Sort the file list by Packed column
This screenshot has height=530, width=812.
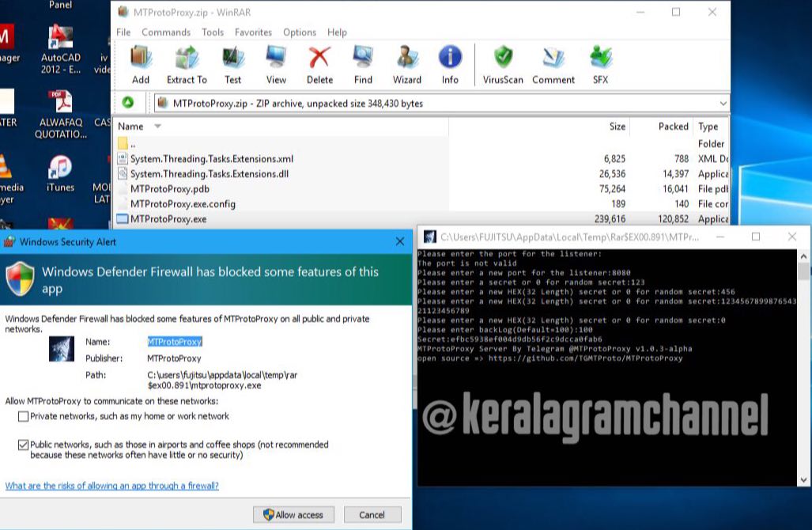(x=673, y=127)
